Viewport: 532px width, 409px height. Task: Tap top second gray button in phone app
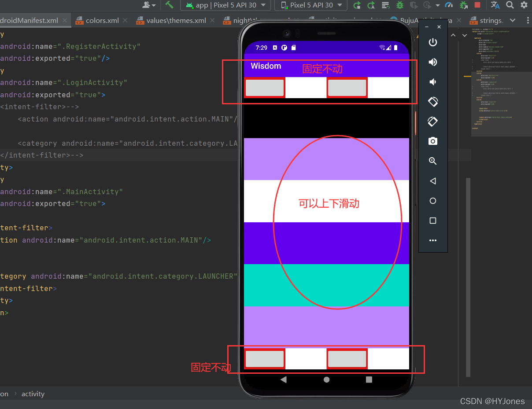click(347, 88)
